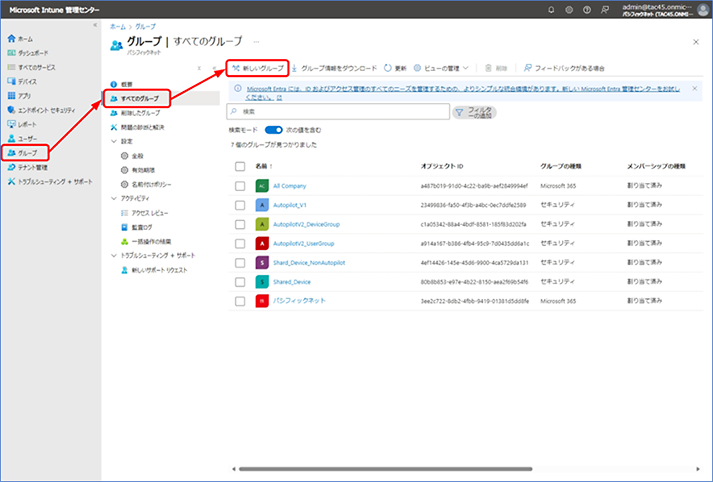Check the select-all checkbox in header
Viewport: 713px width, 482px height.
[x=240, y=166]
